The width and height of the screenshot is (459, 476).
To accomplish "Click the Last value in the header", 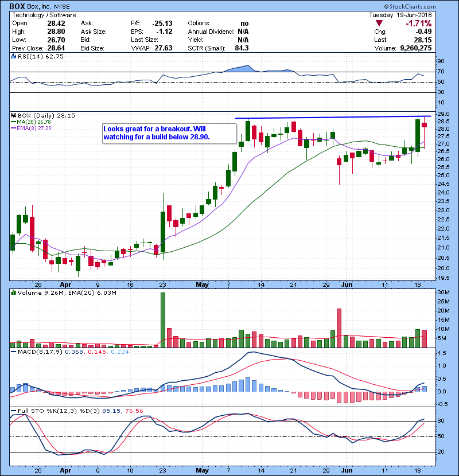I will pyautogui.click(x=423, y=40).
